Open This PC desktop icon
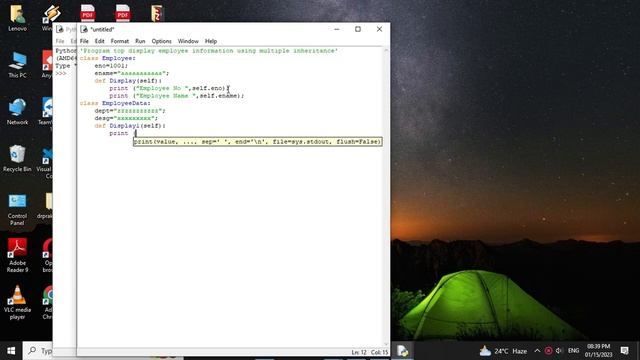The width and height of the screenshot is (640, 360). [17, 65]
